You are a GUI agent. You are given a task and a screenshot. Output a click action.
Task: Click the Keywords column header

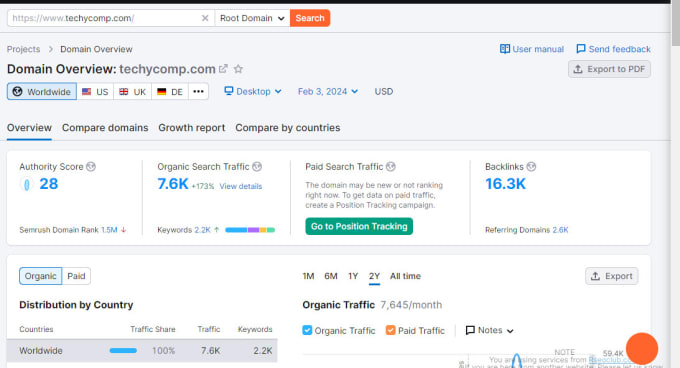(x=255, y=329)
